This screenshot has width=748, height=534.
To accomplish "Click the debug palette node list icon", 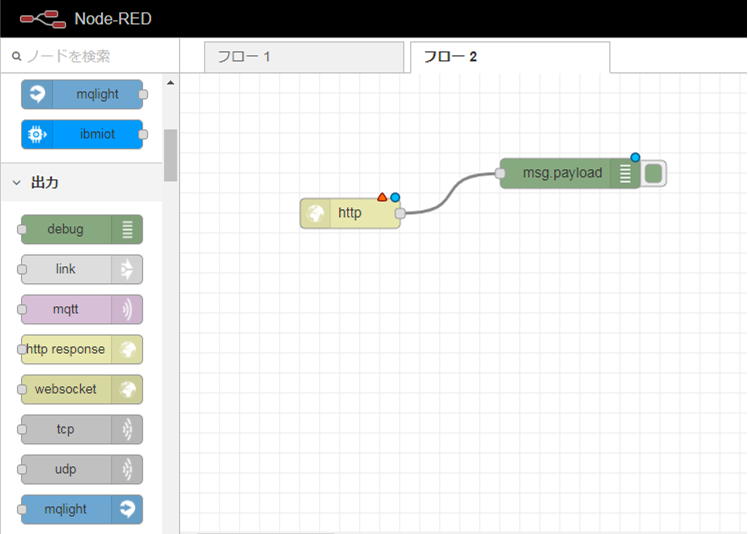I will (x=127, y=230).
